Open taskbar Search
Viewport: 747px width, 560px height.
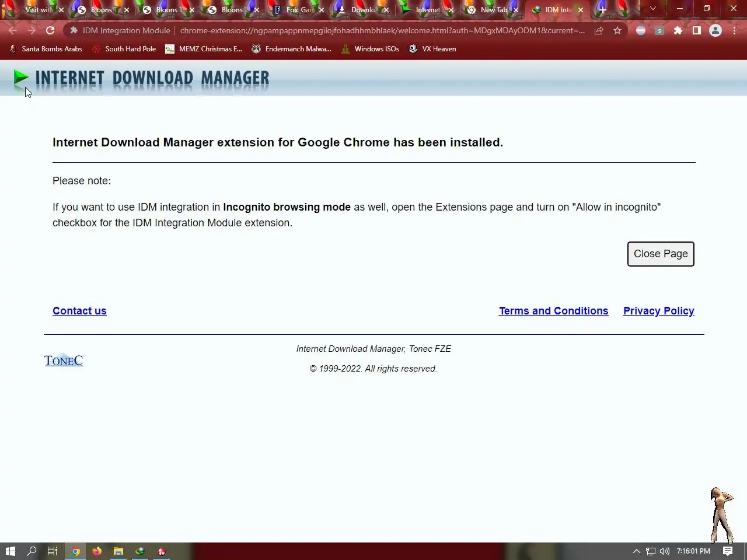tap(32, 551)
